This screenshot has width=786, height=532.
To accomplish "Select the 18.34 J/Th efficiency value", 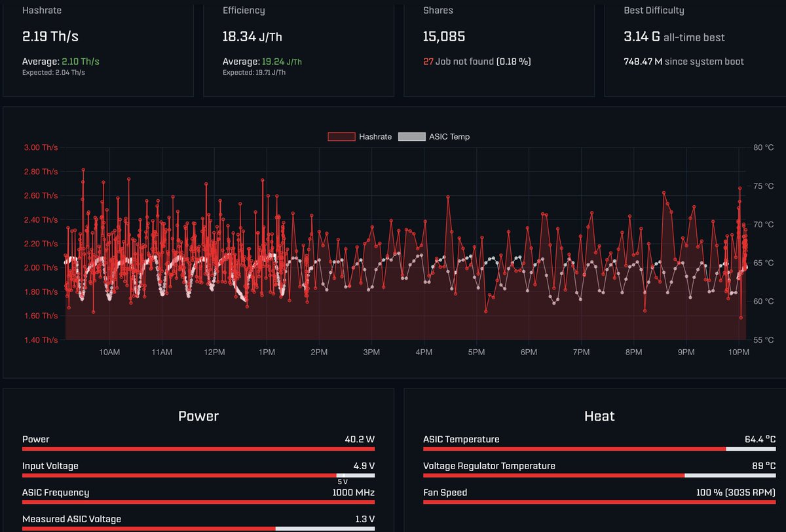I will point(252,37).
